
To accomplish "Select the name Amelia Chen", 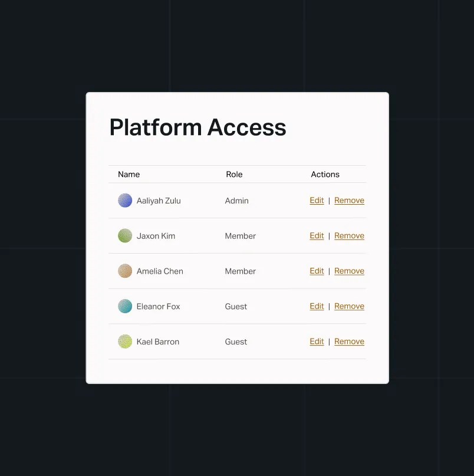I will coord(160,271).
